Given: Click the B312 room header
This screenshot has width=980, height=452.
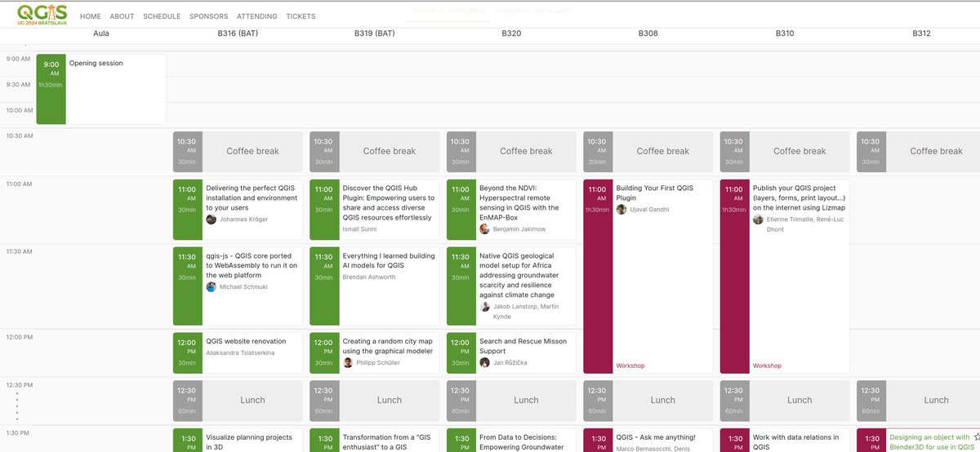Looking at the screenshot, I should (x=921, y=33).
